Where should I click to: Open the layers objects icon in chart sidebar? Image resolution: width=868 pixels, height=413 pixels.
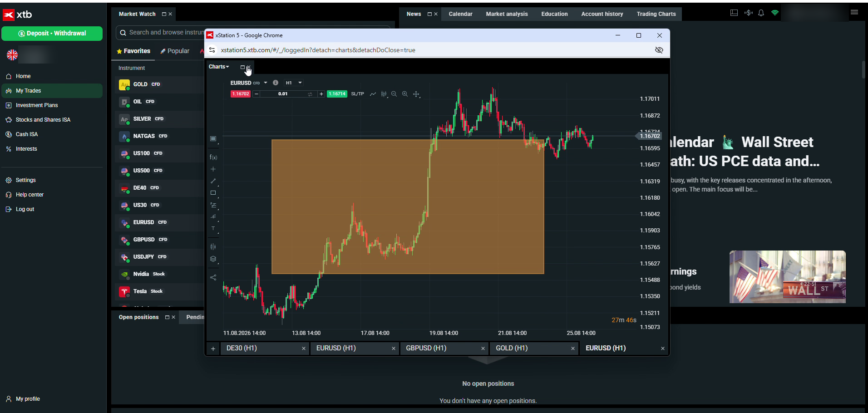point(213,259)
